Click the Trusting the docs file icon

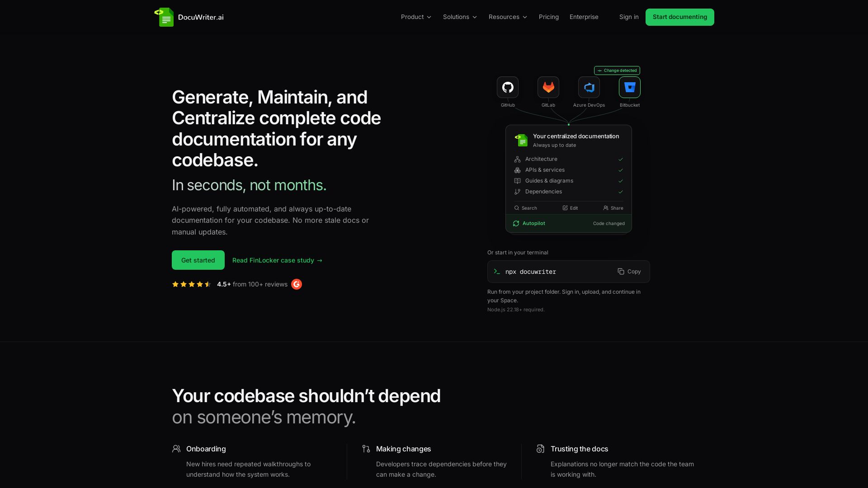coord(540,449)
